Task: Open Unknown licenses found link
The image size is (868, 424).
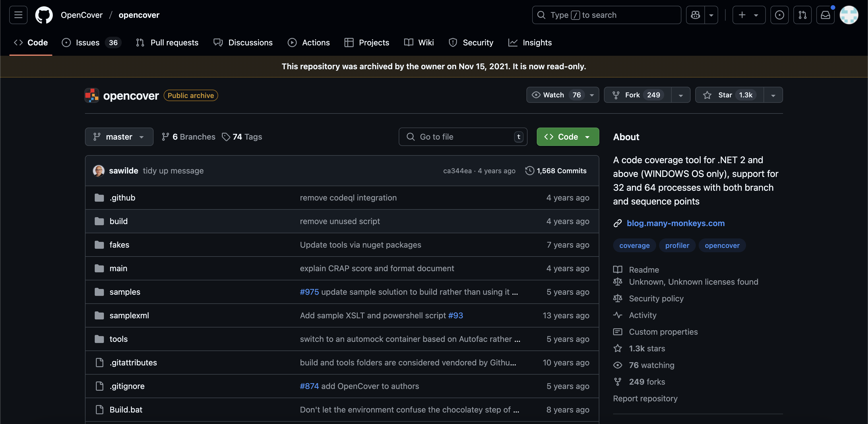Action: (x=693, y=282)
